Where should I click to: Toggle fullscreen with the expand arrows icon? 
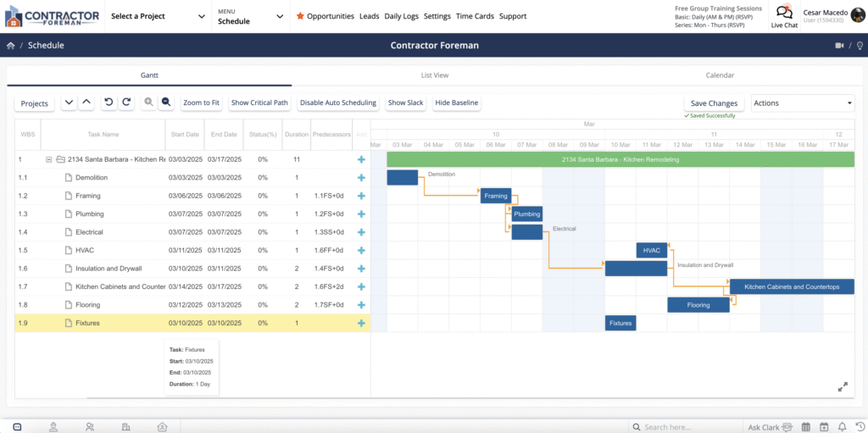tap(843, 387)
